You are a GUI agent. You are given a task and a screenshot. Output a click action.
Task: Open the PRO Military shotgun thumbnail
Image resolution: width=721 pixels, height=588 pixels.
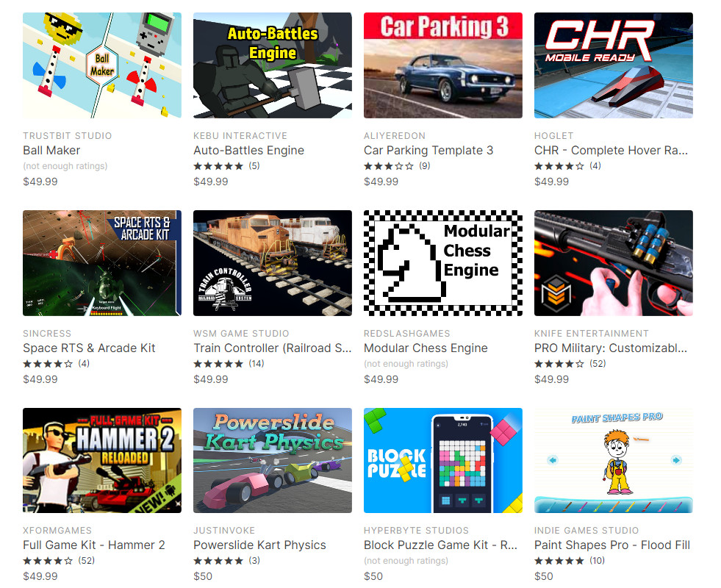click(x=614, y=263)
